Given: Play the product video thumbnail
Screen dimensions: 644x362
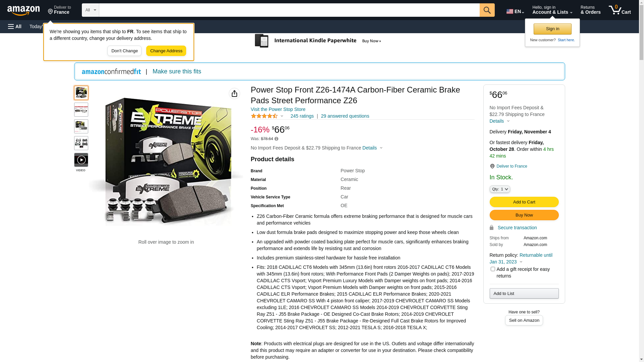Looking at the screenshot, I should [x=81, y=160].
